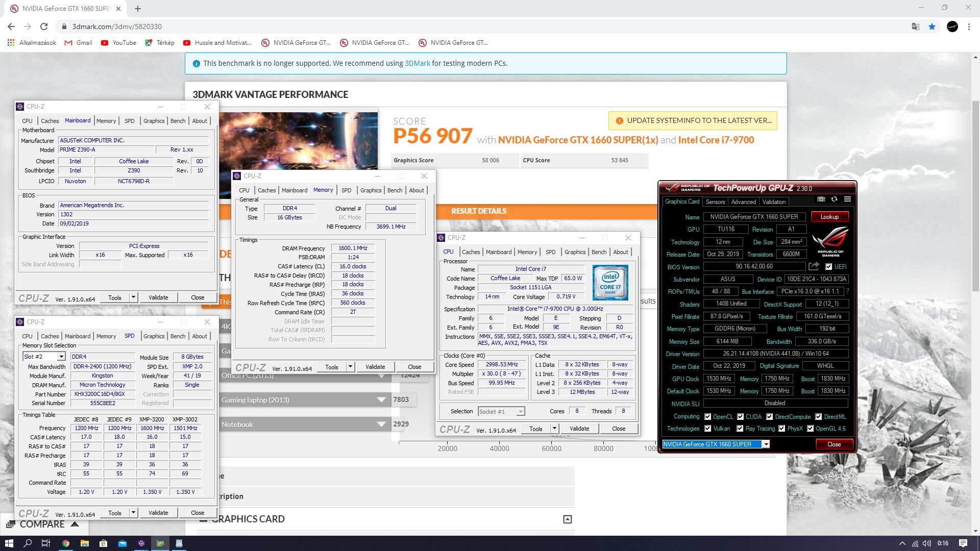Take a GPU-Z screenshot with the camera icon
The image size is (980, 551).
(821, 199)
